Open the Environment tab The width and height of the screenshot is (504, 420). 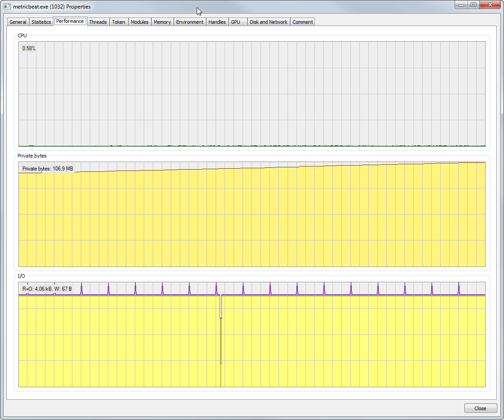(x=190, y=22)
